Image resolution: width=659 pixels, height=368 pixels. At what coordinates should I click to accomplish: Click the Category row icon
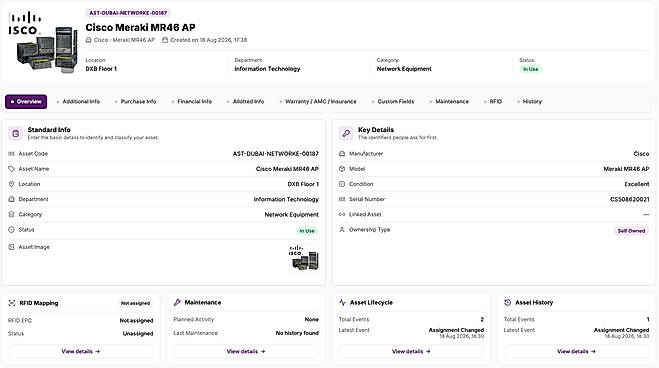pos(11,214)
